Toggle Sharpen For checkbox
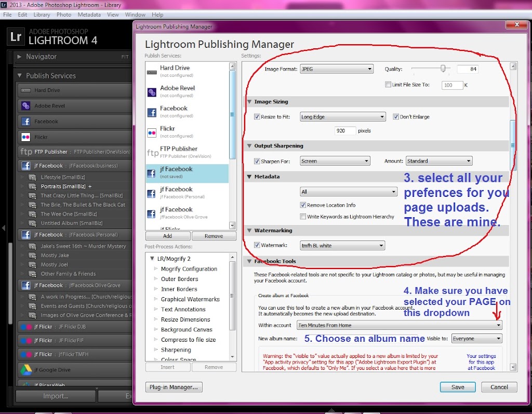The image size is (532, 414). pyautogui.click(x=257, y=161)
